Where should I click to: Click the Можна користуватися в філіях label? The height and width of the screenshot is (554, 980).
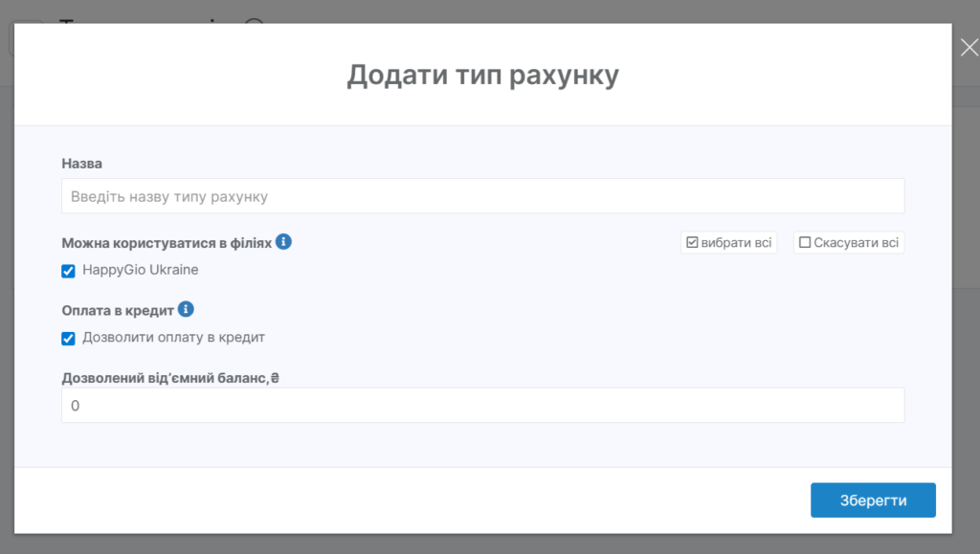point(167,243)
